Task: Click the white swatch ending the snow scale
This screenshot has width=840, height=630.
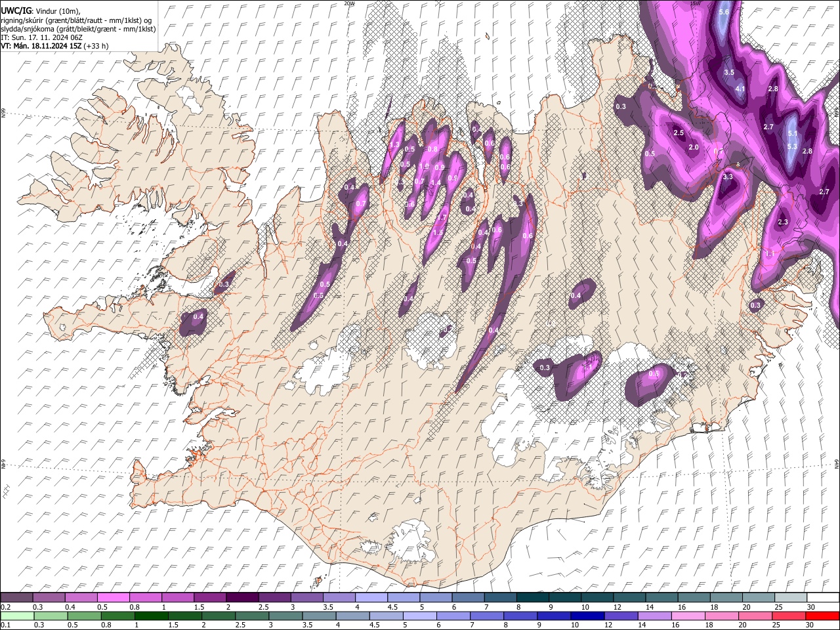Action: tap(823, 597)
